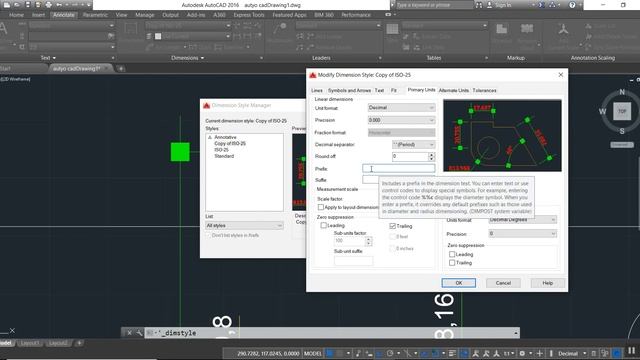Image resolution: width=640 pixels, height=360 pixels.
Task: Click the Save icon in quick access toolbar
Action: [28, 5]
